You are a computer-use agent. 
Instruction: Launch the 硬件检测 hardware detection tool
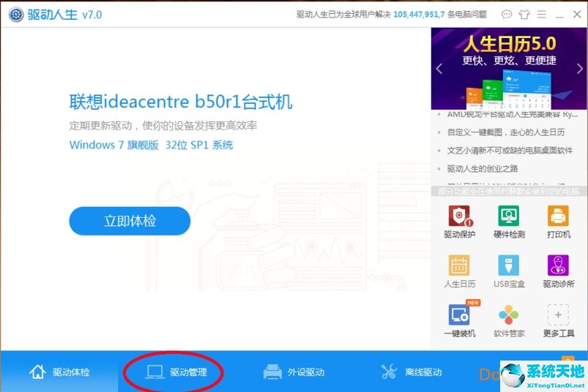(x=509, y=217)
